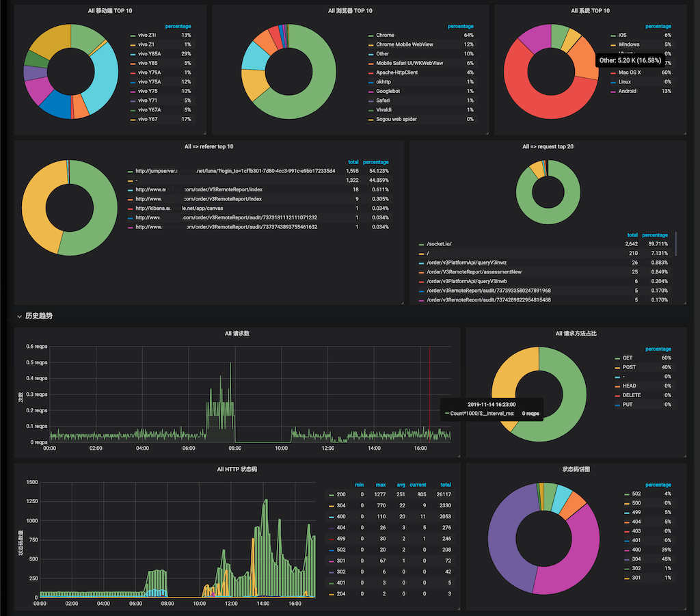
Task: Toggle the 204 series in HTTP 状态码 legend
Action: click(341, 594)
